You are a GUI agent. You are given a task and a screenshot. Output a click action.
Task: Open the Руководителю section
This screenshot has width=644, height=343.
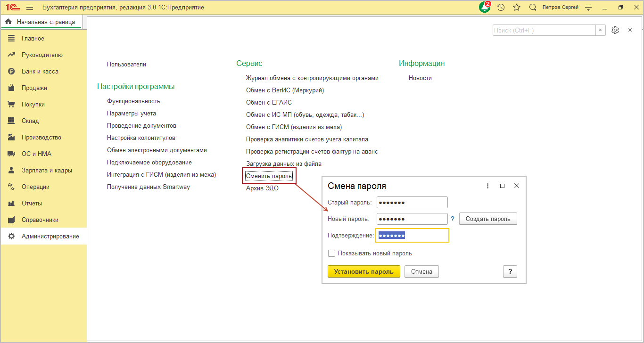(43, 55)
